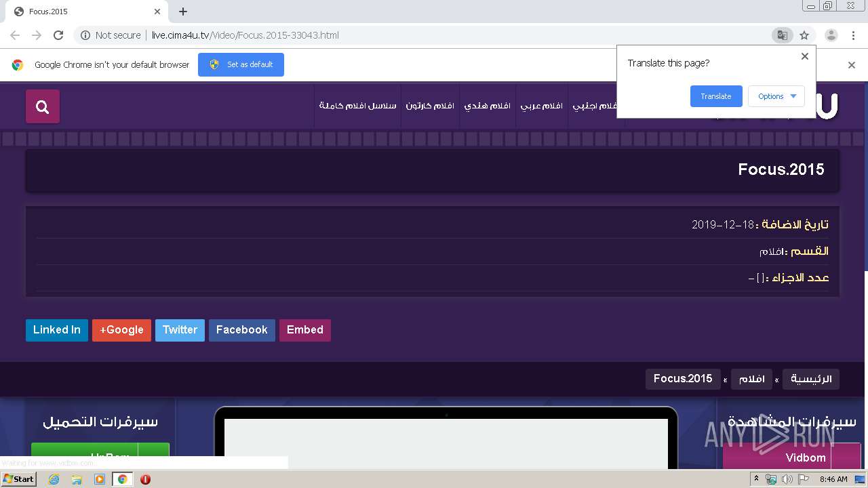
Task: Open the Windows Start button
Action: [x=18, y=479]
